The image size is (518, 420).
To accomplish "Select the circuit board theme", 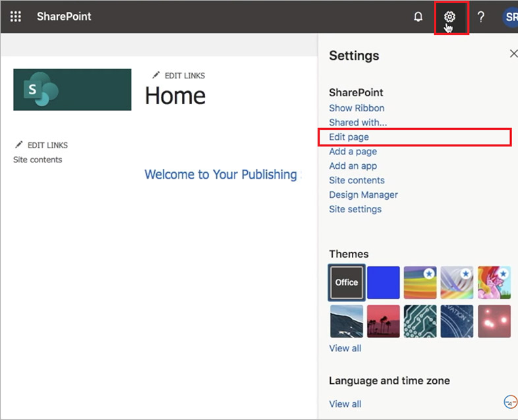I will pos(420,321).
